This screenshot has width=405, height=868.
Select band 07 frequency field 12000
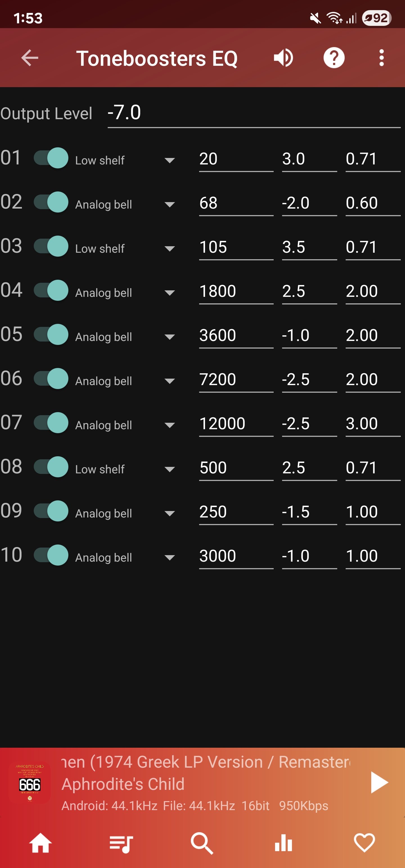pyautogui.click(x=236, y=424)
